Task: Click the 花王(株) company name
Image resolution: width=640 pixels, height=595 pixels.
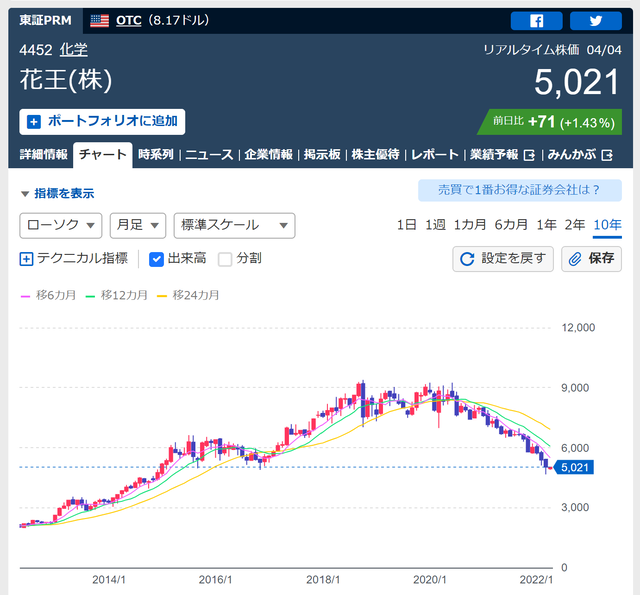Action: pyautogui.click(x=66, y=80)
